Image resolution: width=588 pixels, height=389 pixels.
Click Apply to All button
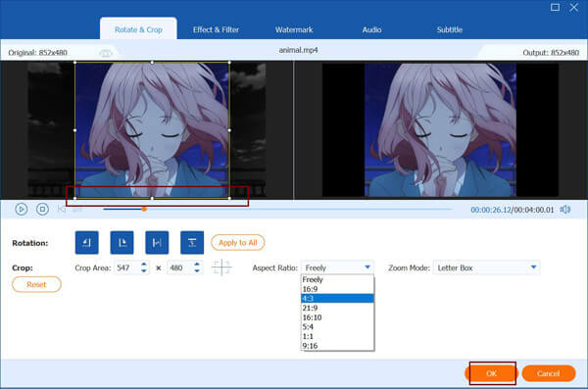(238, 243)
